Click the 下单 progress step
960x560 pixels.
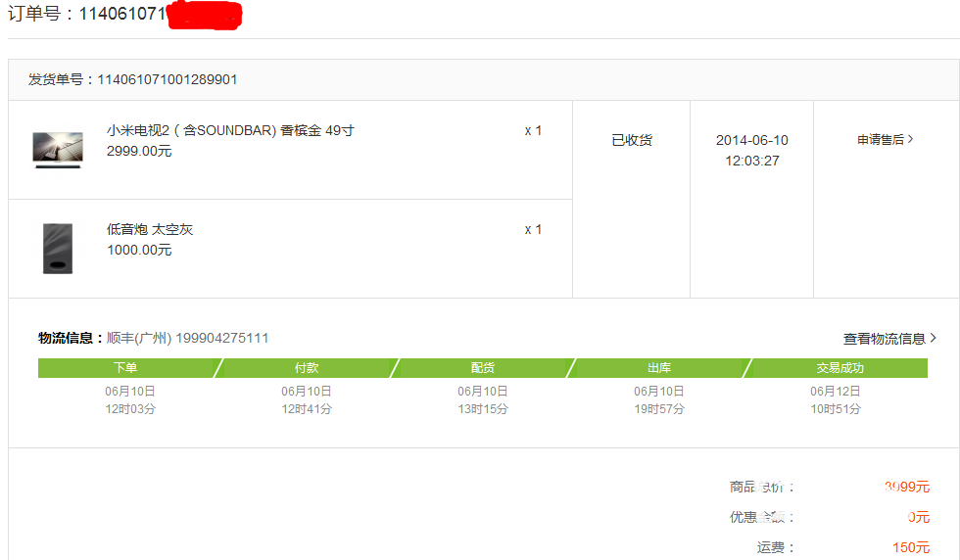click(x=125, y=368)
